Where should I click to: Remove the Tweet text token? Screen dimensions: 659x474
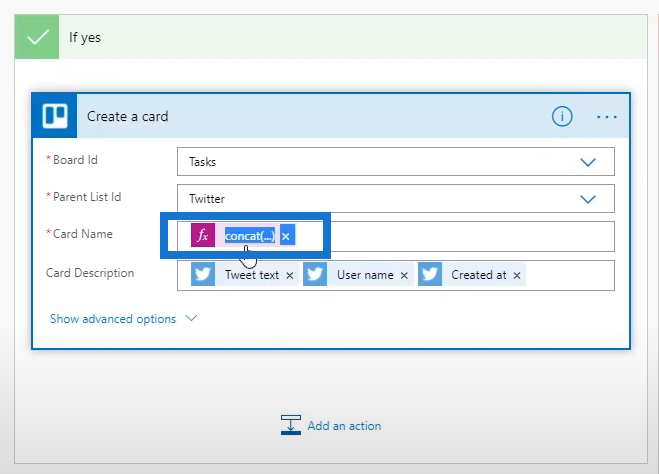point(290,275)
